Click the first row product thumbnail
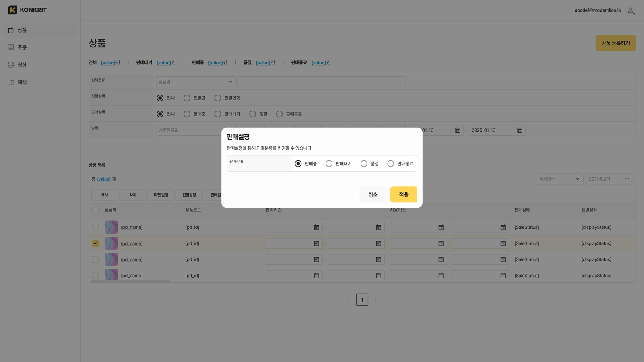The height and width of the screenshot is (362, 644). pyautogui.click(x=111, y=227)
